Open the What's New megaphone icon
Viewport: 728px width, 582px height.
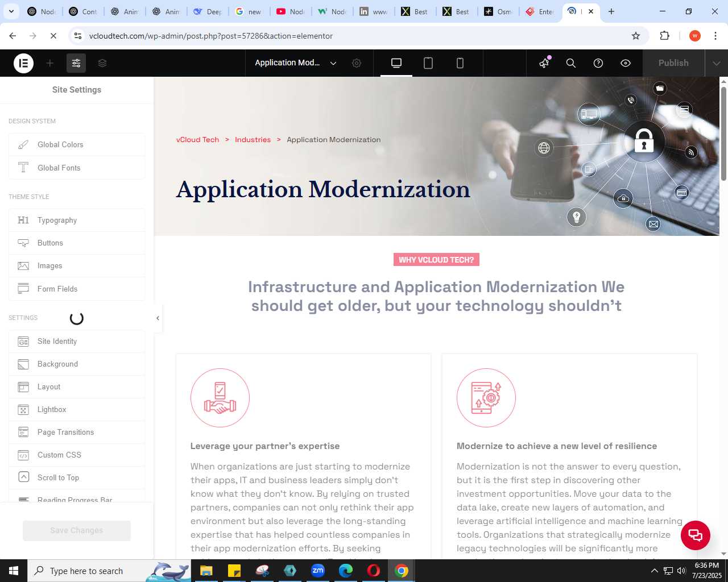coord(544,63)
